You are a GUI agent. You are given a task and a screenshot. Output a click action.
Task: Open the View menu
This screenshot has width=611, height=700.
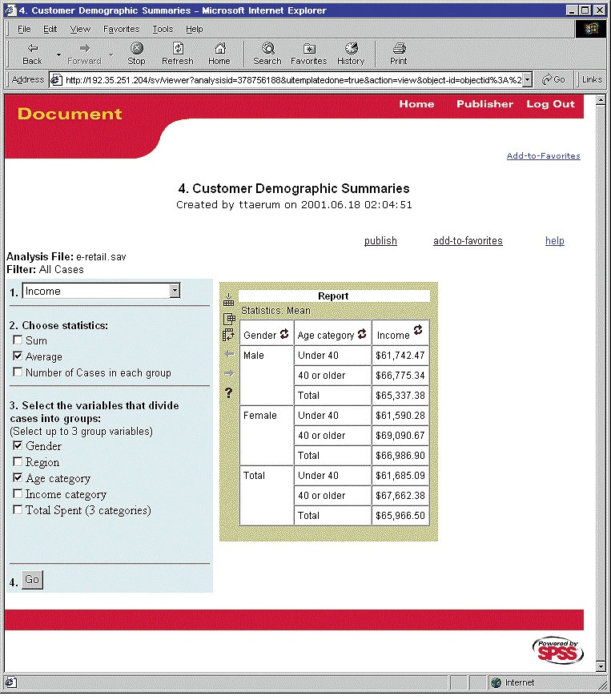click(80, 29)
